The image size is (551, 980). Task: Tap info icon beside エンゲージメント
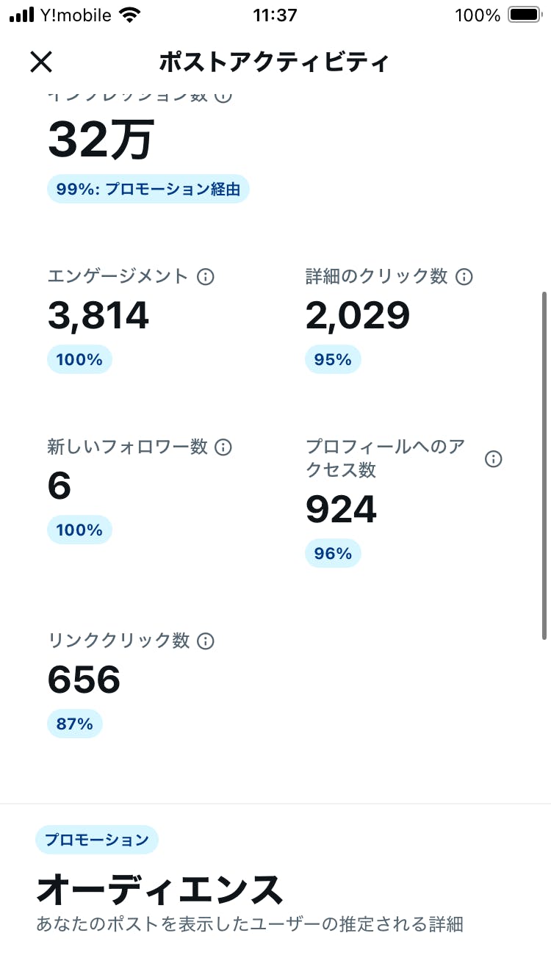[x=206, y=277]
